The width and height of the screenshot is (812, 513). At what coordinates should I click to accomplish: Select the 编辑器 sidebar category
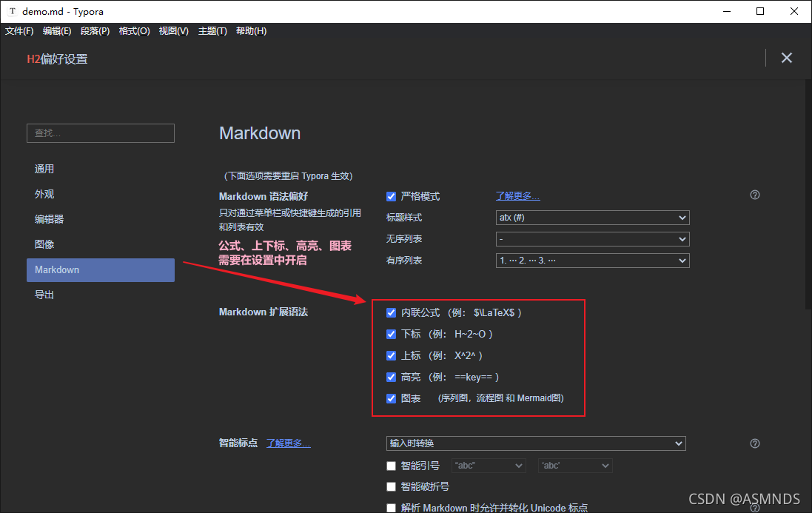coord(49,219)
